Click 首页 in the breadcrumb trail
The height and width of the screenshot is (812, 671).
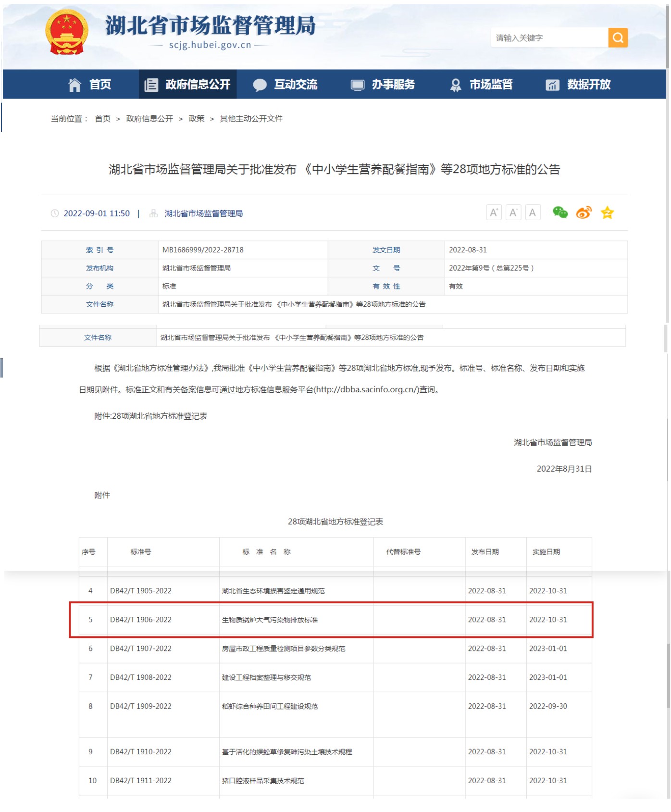pos(102,119)
